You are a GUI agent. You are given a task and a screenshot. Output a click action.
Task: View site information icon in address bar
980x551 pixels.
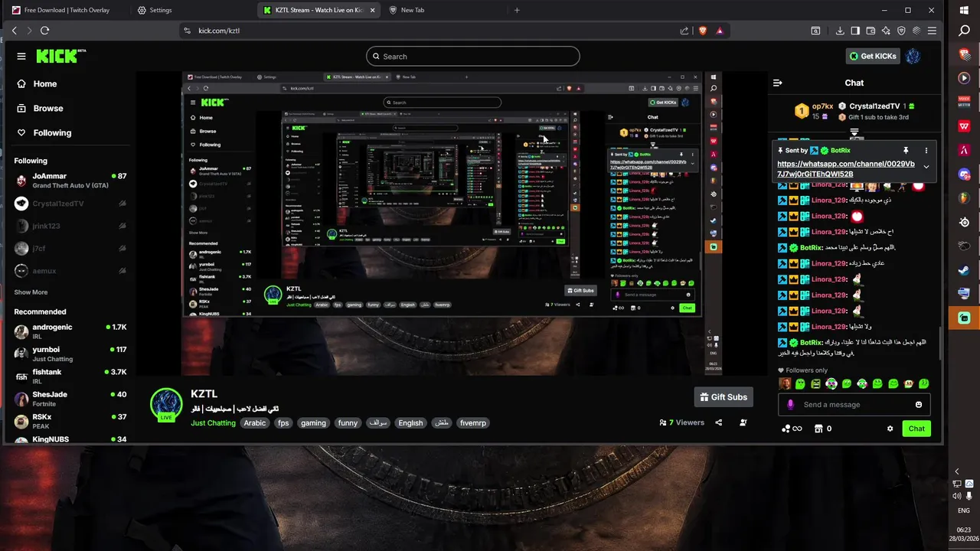click(x=187, y=31)
